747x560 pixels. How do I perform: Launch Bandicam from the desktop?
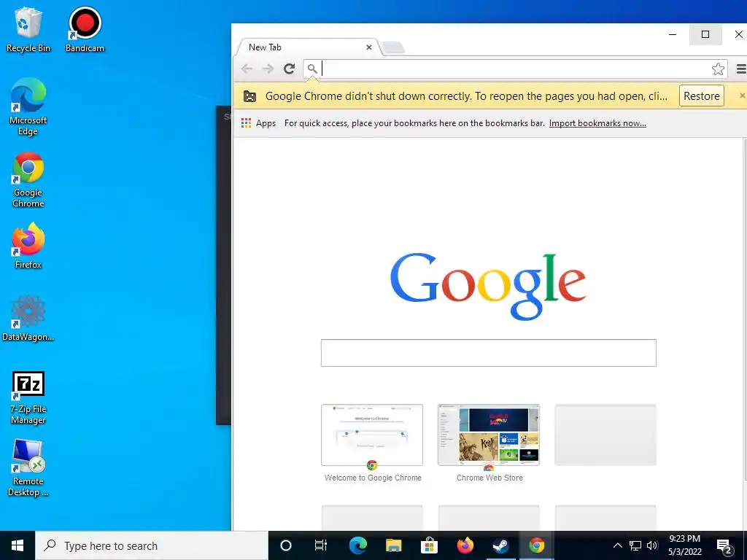click(85, 29)
